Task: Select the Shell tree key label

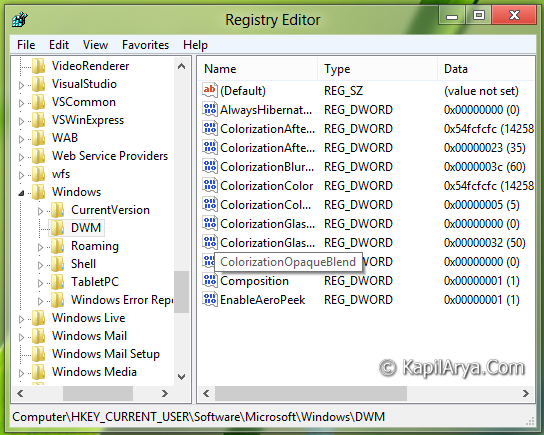Action: [83, 264]
